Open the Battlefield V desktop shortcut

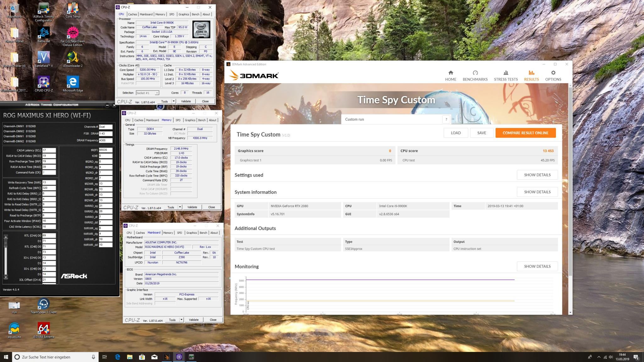click(x=43, y=59)
